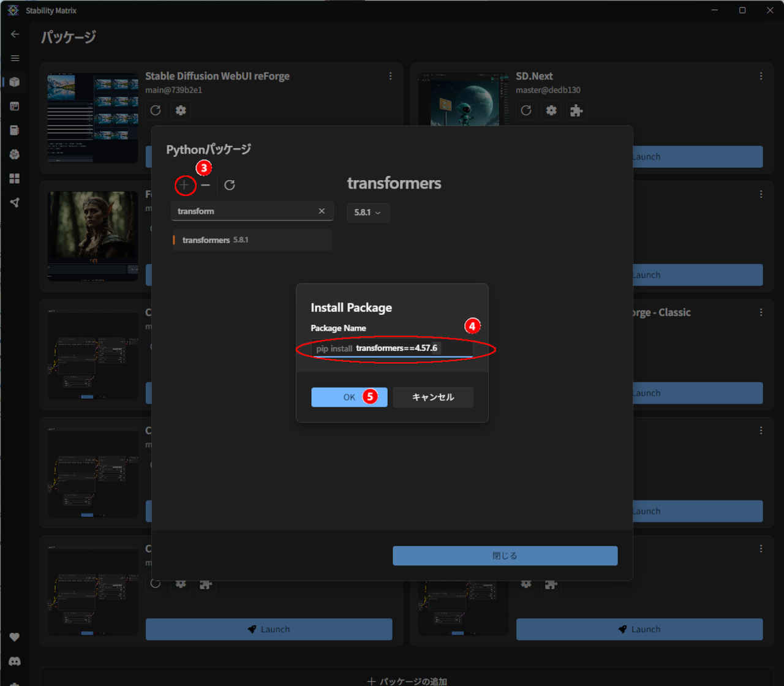
Task: Click the キャンセル button
Action: (433, 397)
